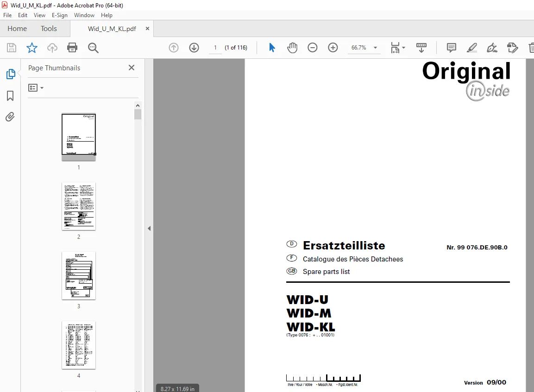Click the 'Spare parts list' text
Image resolution: width=534 pixels, height=392 pixels.
coord(326,272)
